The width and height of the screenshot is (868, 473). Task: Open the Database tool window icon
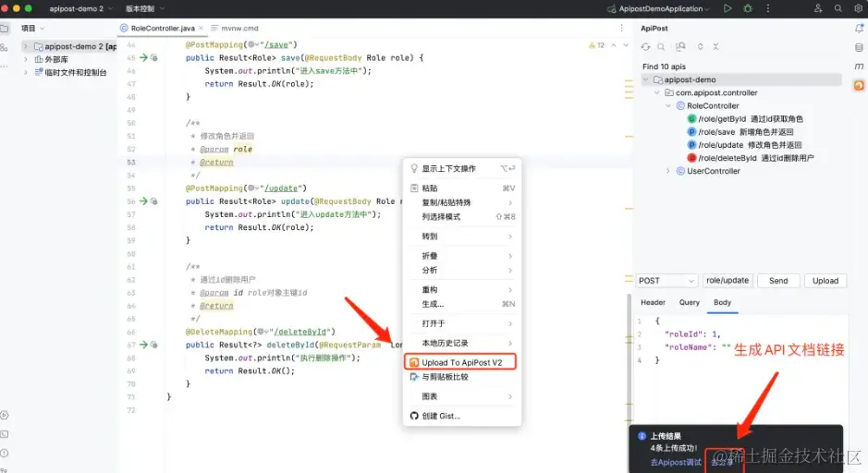(x=859, y=47)
